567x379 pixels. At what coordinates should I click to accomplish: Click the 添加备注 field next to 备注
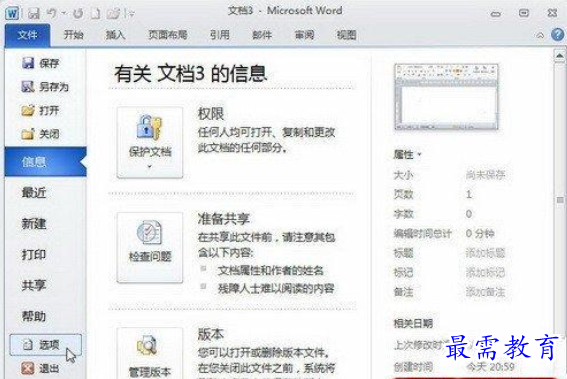point(485,292)
